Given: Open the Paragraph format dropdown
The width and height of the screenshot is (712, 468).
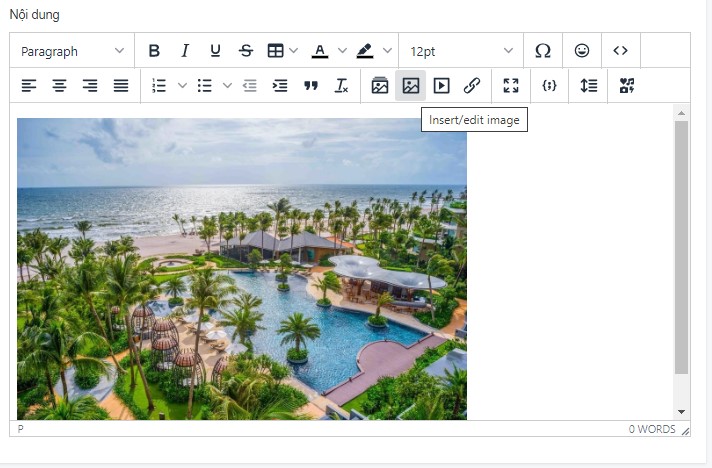Looking at the screenshot, I should [x=72, y=51].
